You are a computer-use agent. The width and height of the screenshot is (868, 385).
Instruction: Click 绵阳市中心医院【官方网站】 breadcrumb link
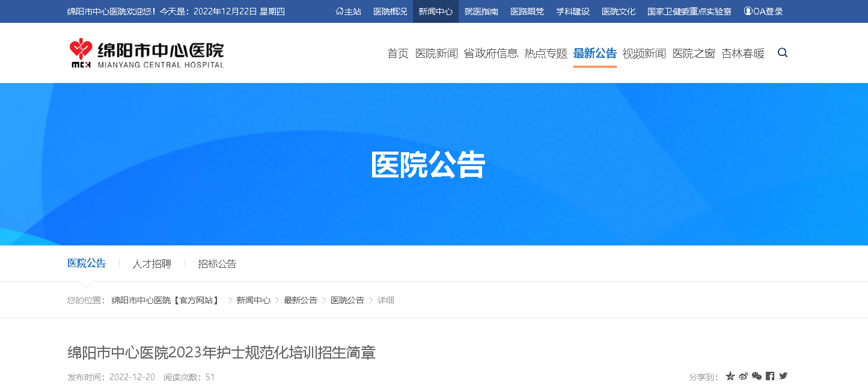166,300
